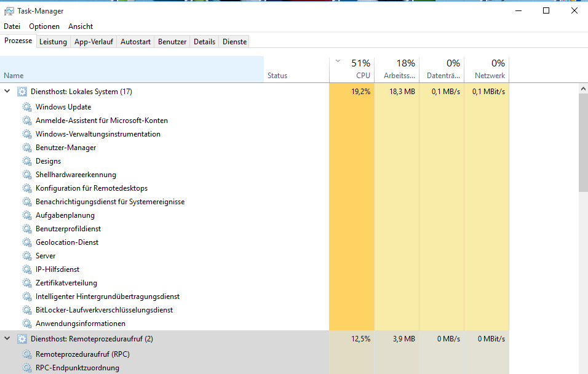Click Diensthost: Lokales System process icon
Viewport: 588px width, 374px height.
(x=22, y=92)
